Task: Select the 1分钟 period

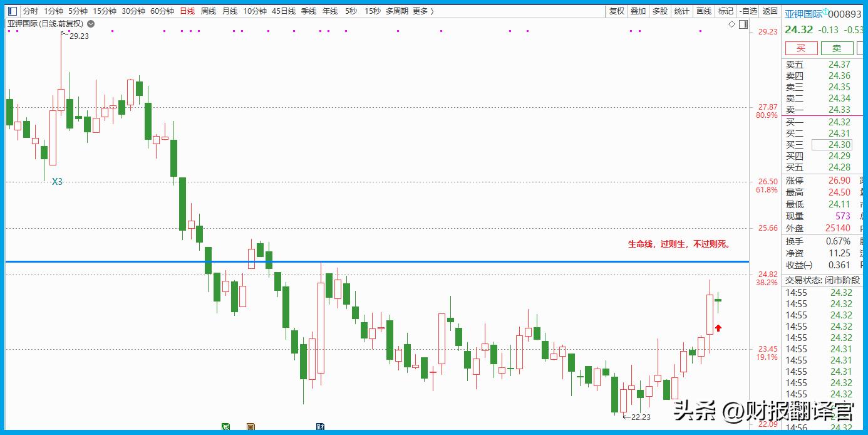Action: (x=54, y=11)
